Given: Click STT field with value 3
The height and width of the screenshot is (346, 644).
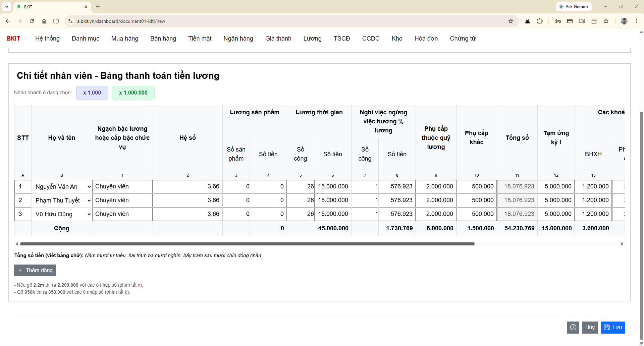Looking at the screenshot, I should tap(23, 214).
